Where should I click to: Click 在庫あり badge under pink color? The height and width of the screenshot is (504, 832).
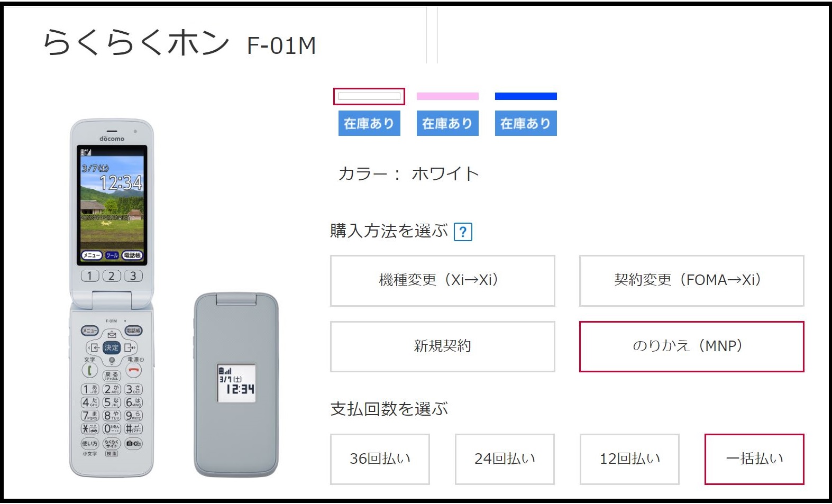447,123
